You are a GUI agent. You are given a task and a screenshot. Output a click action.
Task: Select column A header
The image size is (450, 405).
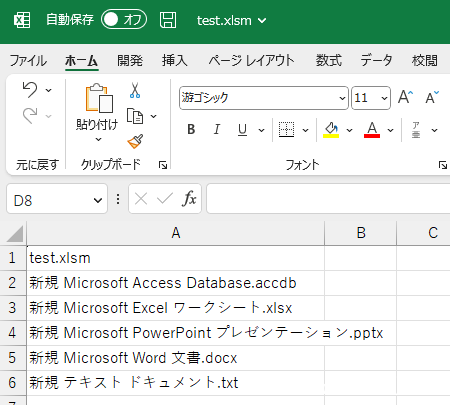coord(176,233)
